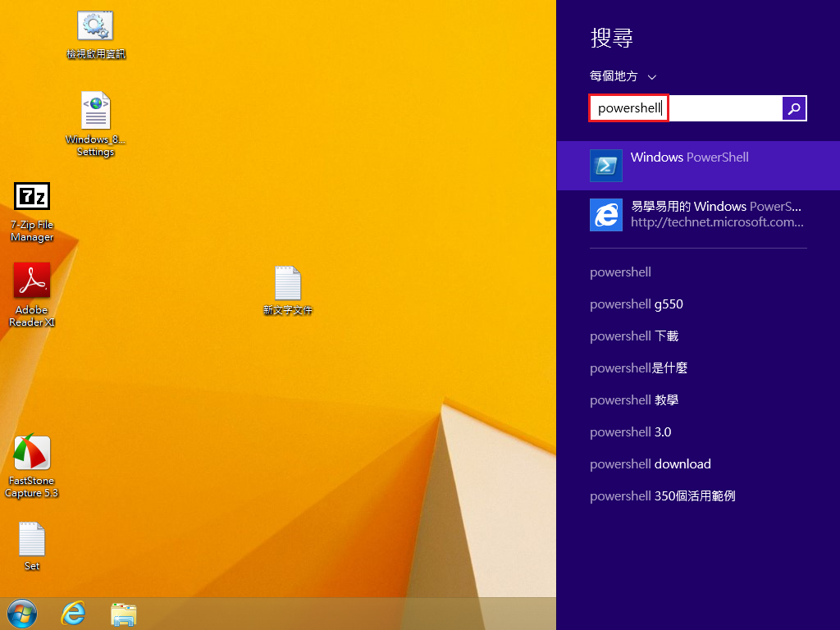Select the plain powershell suggestion

point(620,272)
